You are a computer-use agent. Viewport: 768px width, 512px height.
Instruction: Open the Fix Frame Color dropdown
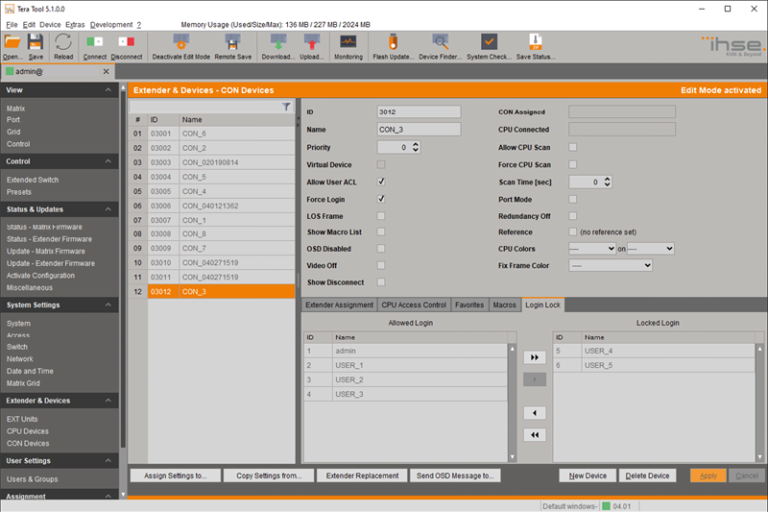(x=610, y=266)
